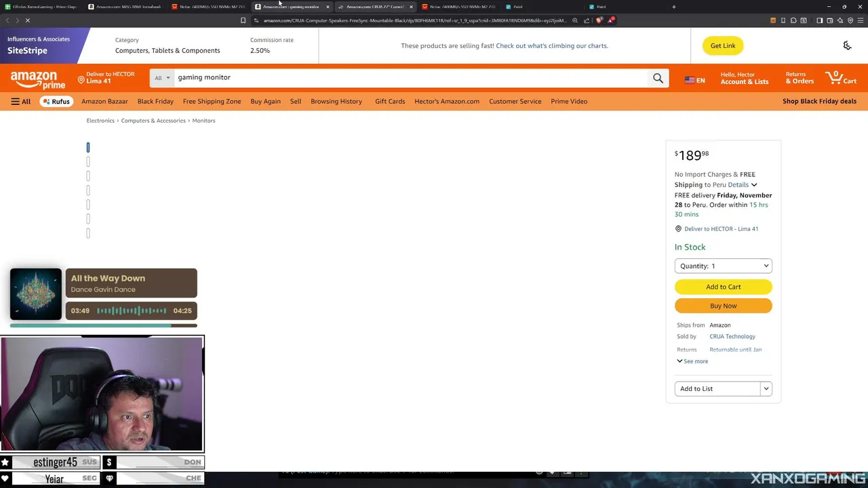Switch to MAG B860 Tomahawk tab
Screen dimensions: 868x488
[125, 7]
